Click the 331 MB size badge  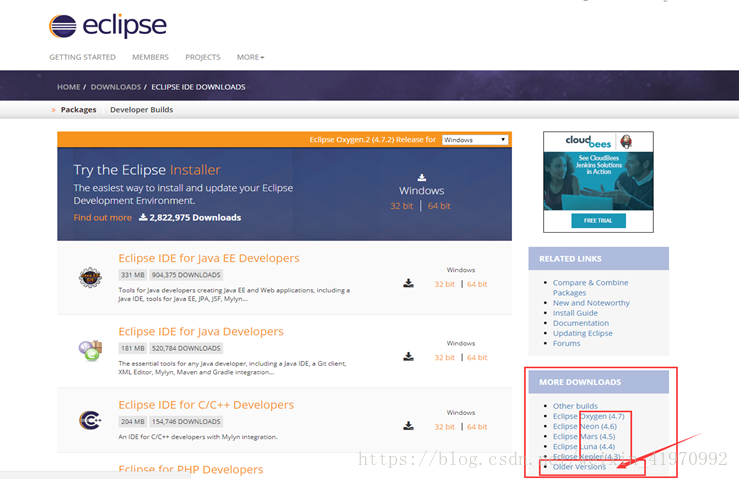(x=132, y=275)
